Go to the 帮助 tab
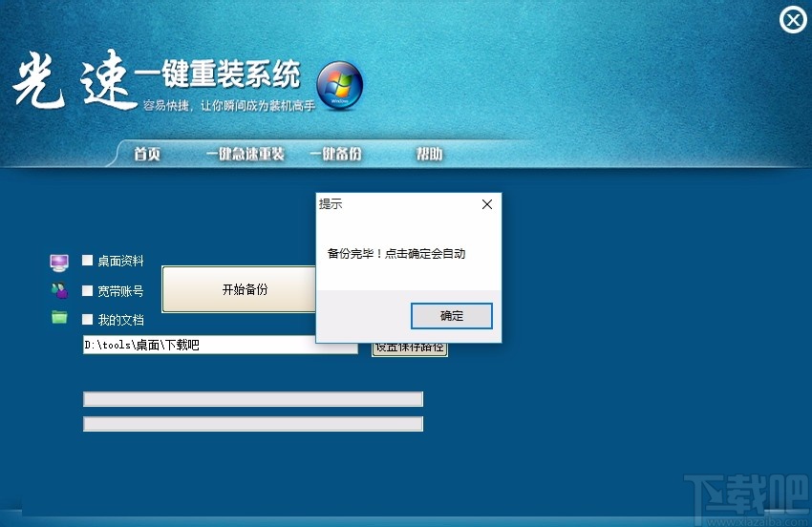 click(429, 154)
